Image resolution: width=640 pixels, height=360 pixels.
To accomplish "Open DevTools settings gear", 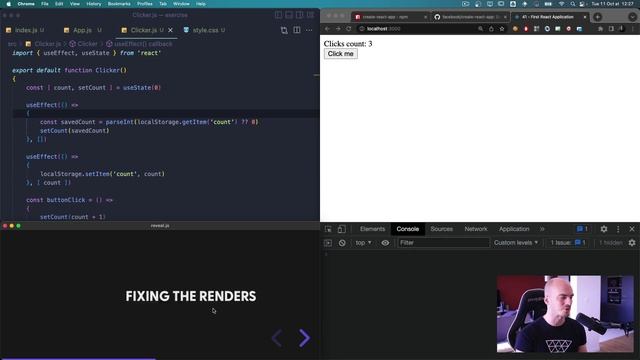I will [x=604, y=229].
